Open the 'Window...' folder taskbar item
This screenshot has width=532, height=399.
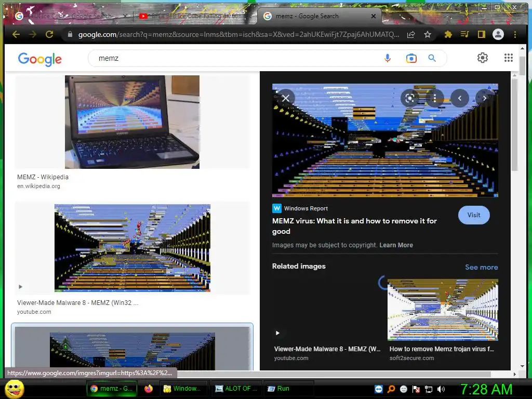click(x=182, y=389)
